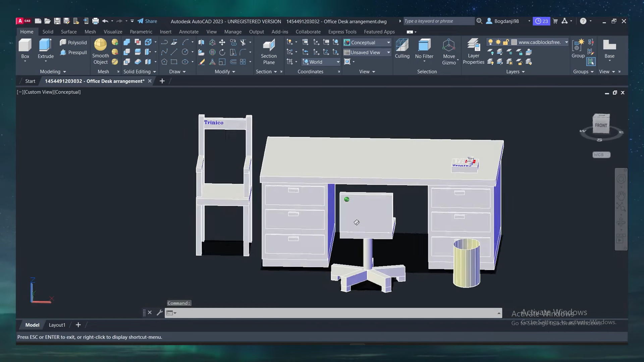Open Layer Properties manager
Viewport: 644px width, 362px height.
pos(473,51)
